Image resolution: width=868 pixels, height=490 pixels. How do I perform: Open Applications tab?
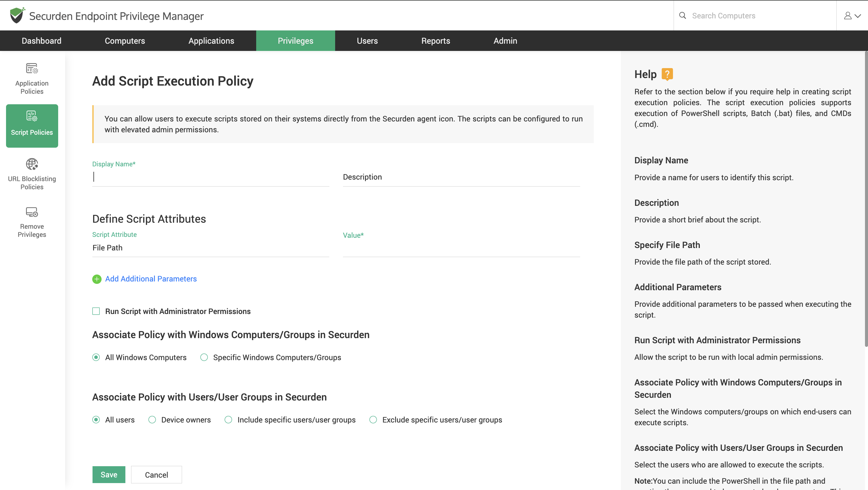[211, 41]
